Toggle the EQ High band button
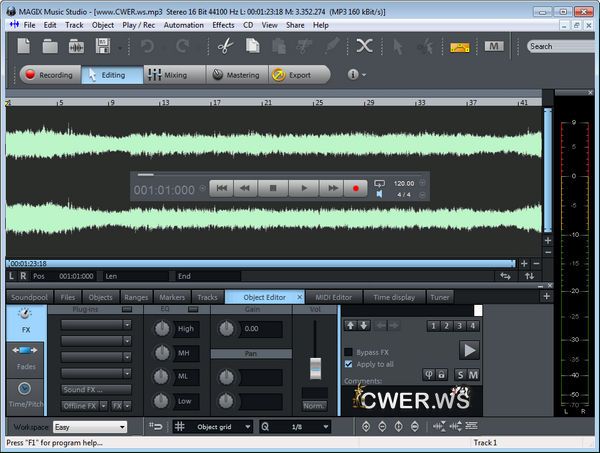600x453 pixels. [186, 328]
